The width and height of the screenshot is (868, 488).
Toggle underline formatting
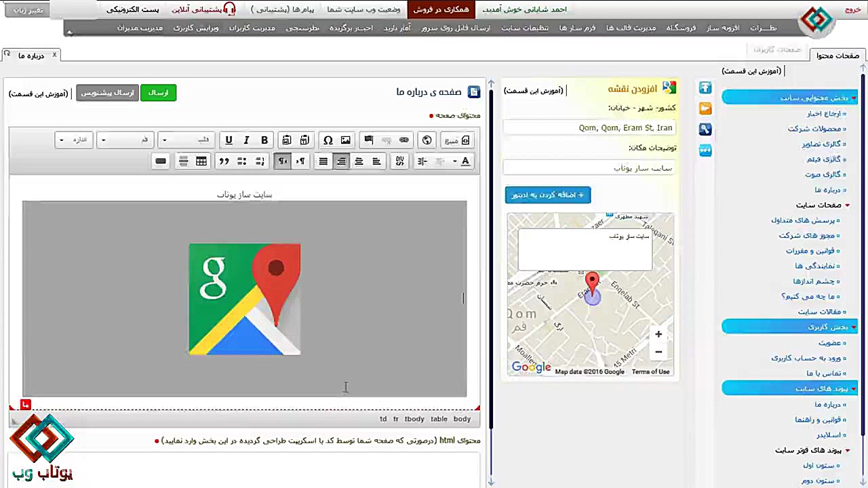[x=229, y=140]
